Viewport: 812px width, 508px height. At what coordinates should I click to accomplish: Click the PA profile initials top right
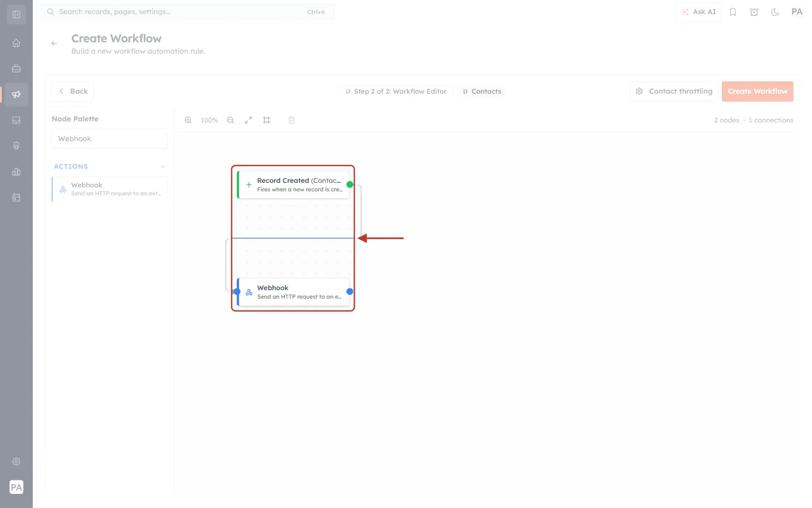pos(797,12)
